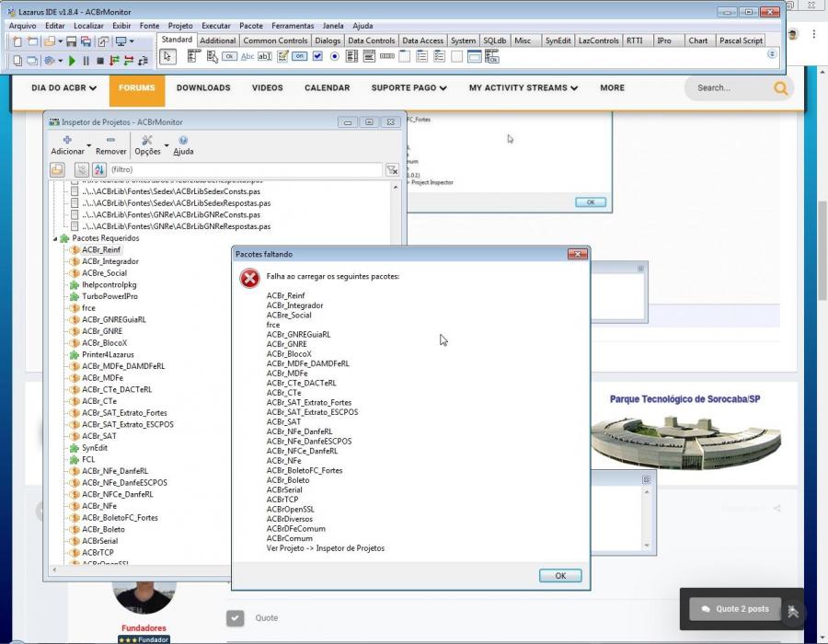The width and height of the screenshot is (828, 644).
Task: Switch to the Additional component tab
Action: tap(217, 40)
